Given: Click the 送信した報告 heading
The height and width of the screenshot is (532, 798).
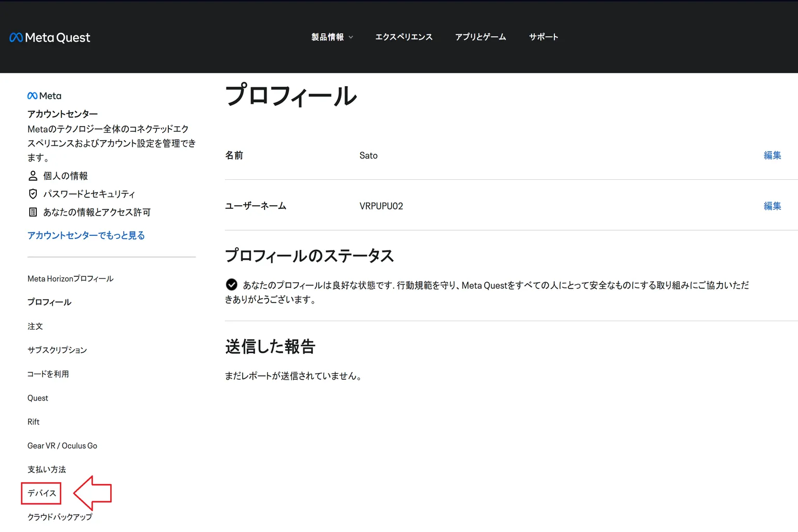Looking at the screenshot, I should point(270,347).
